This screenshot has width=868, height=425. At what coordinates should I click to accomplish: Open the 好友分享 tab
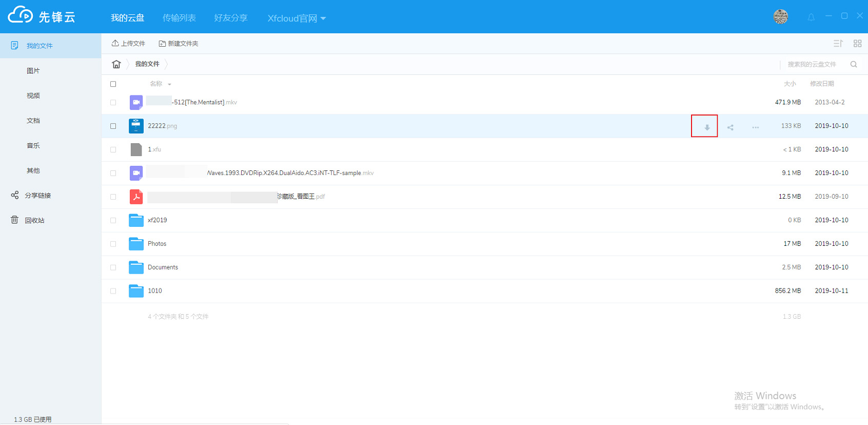click(x=230, y=18)
